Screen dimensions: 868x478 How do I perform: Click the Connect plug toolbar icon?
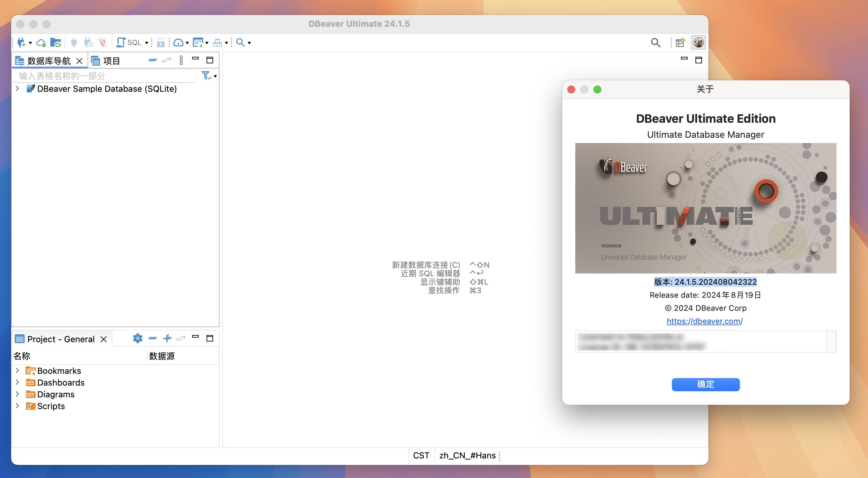(74, 43)
